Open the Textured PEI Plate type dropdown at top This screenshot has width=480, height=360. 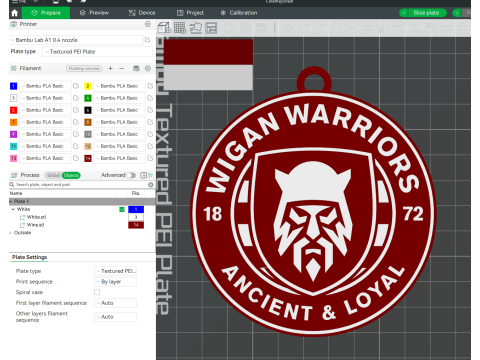click(97, 52)
